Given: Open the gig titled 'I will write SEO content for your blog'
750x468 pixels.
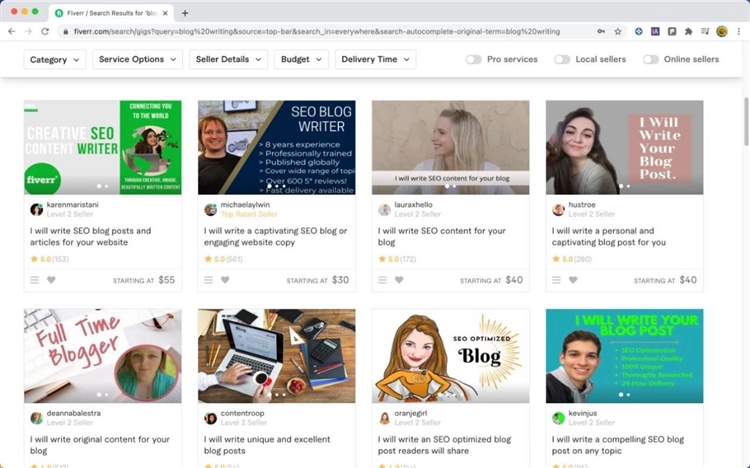Looking at the screenshot, I should click(441, 236).
